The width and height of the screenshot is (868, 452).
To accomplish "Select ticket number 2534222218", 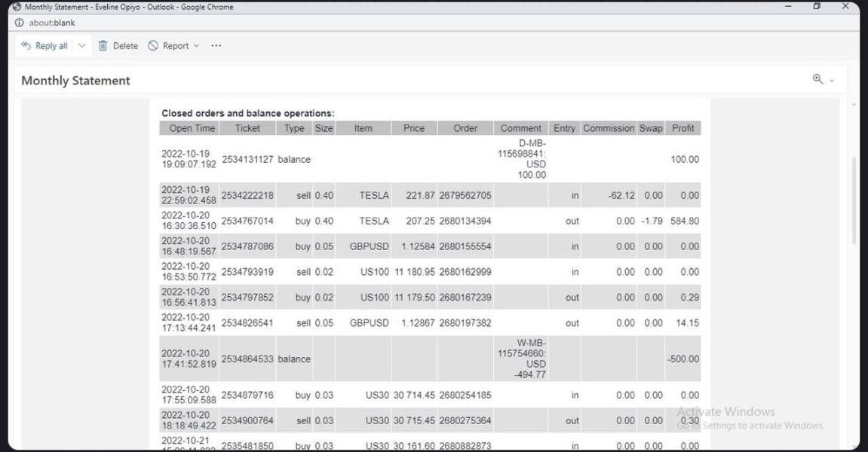I will 247,195.
